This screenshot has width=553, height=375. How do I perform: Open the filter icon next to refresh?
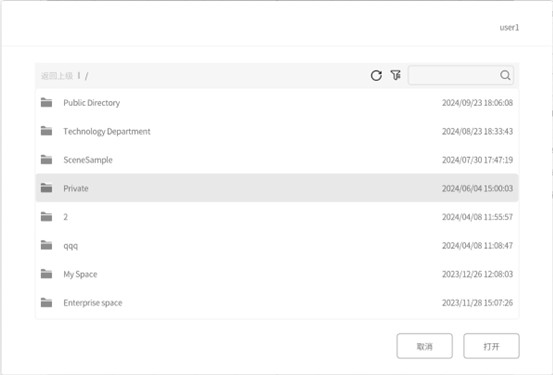click(x=396, y=75)
